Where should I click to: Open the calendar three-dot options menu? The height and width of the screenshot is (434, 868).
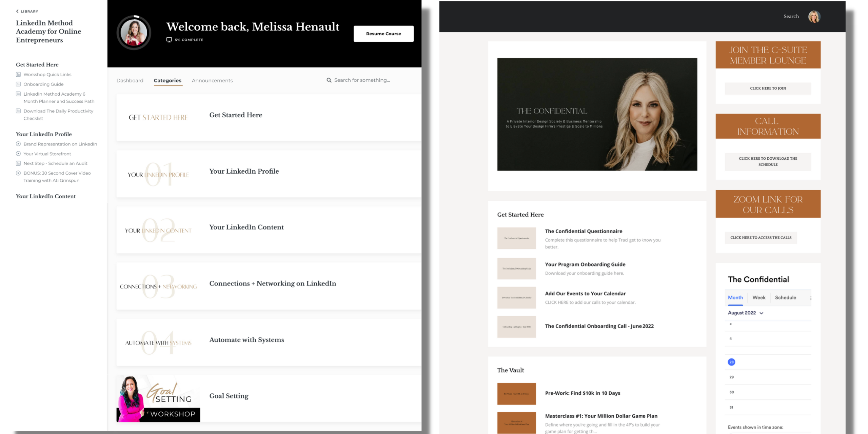coord(811,298)
